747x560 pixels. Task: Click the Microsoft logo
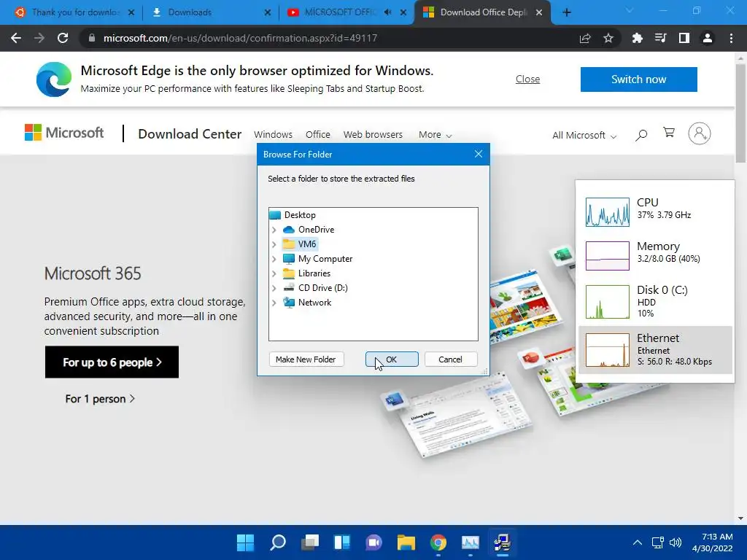64,133
